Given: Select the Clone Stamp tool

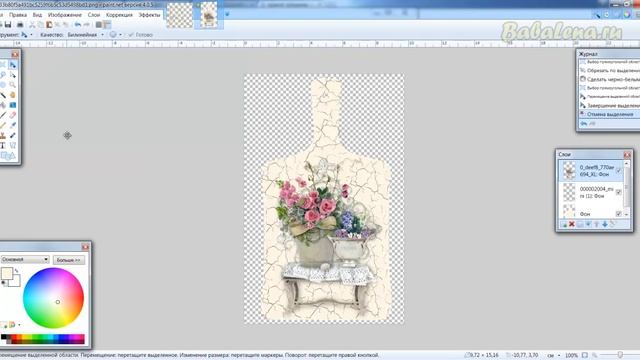Looking at the screenshot, I should [x=3, y=135].
